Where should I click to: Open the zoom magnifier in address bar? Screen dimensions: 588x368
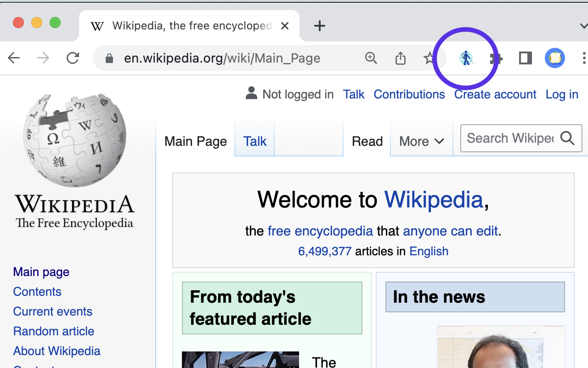(371, 58)
